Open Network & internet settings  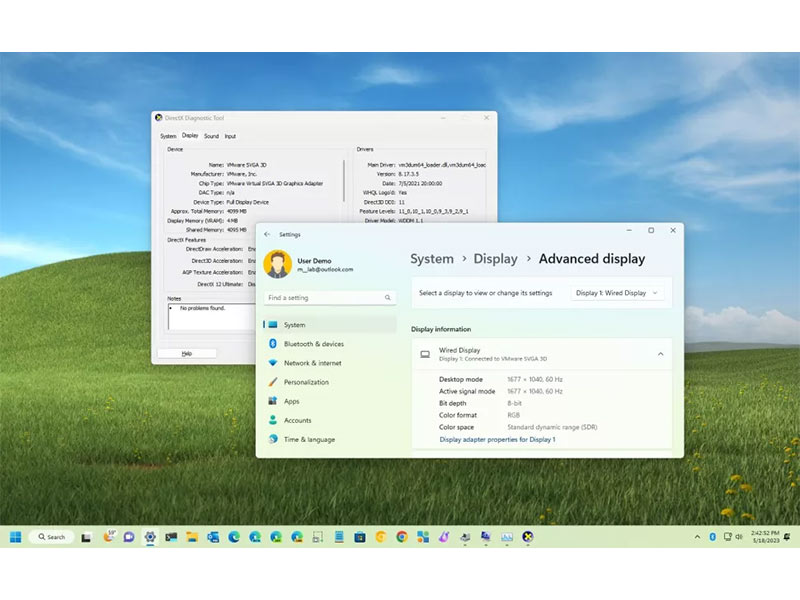[330, 363]
